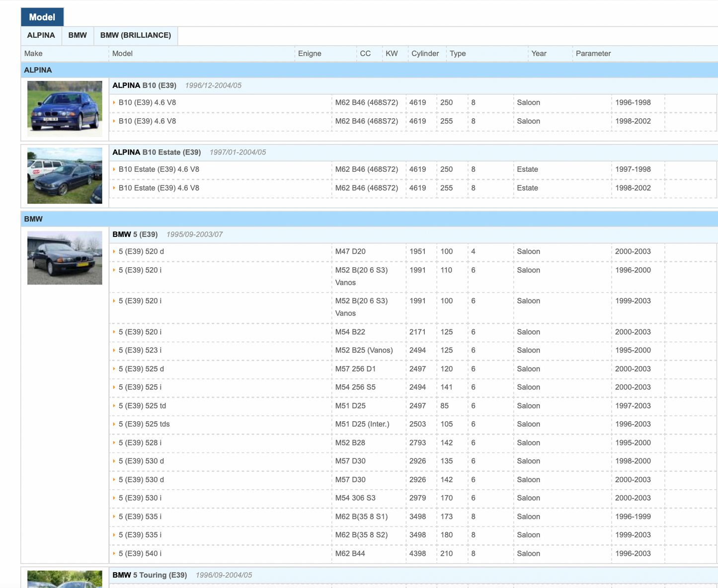Select the M47 D20 engine cell
The image size is (718, 588).
point(350,252)
